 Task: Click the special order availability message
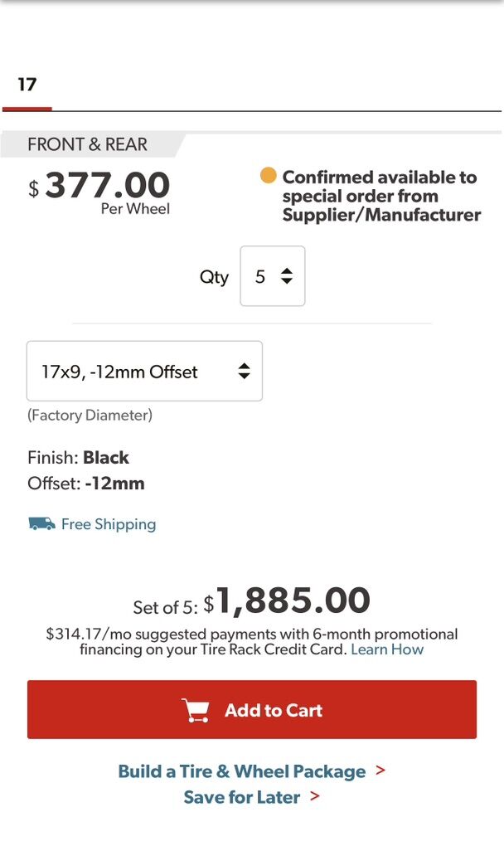click(380, 196)
